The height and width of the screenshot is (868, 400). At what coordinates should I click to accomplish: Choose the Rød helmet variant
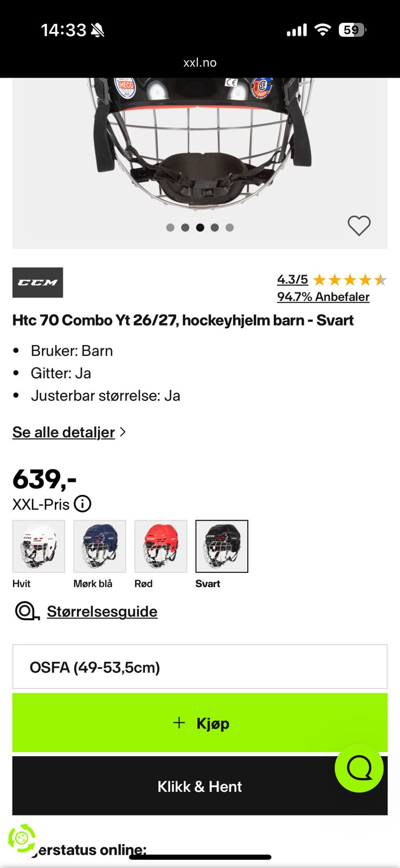pos(160,546)
